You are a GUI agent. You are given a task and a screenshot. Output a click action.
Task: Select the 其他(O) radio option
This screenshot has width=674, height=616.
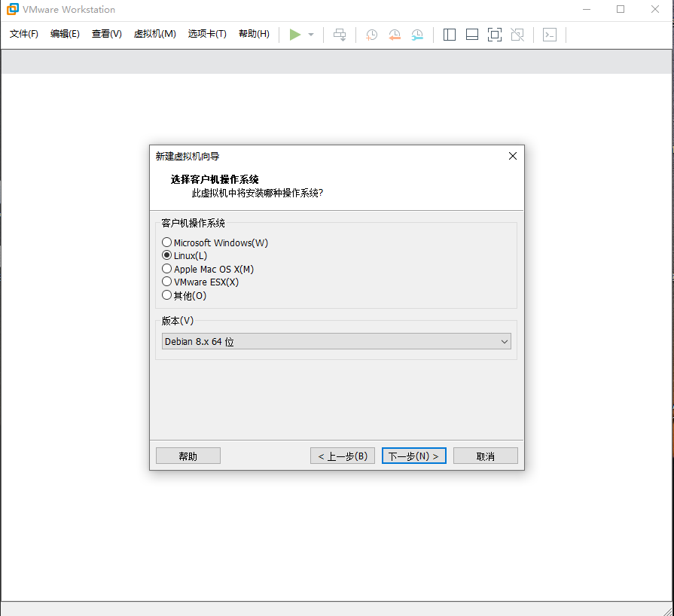click(184, 295)
